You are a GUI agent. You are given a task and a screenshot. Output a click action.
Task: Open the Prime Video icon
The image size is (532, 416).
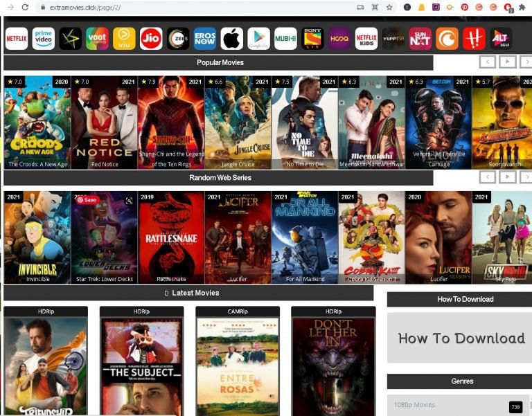click(44, 39)
